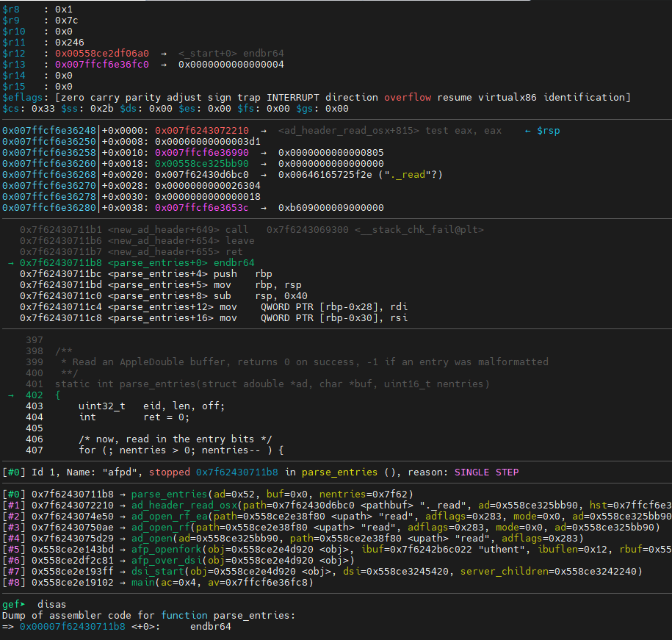The height and width of the screenshot is (640, 672).
Task: Click the static int parse_entries signature
Action: click(272, 384)
